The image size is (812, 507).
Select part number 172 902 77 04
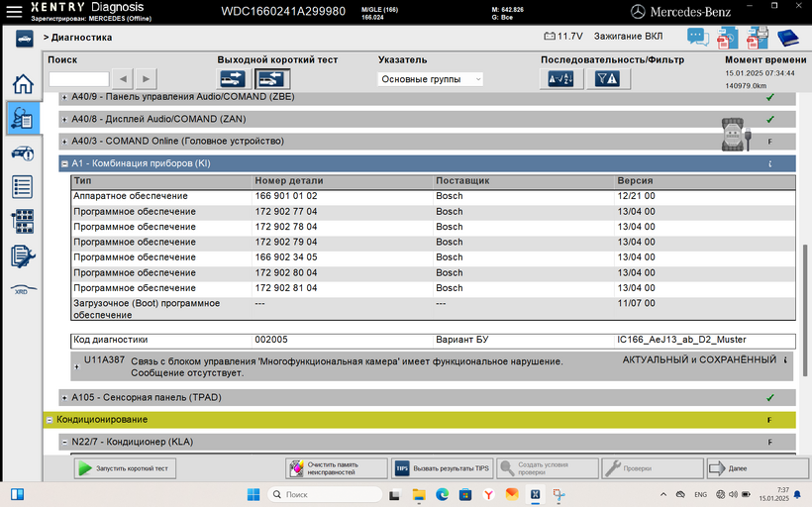pyautogui.click(x=286, y=212)
